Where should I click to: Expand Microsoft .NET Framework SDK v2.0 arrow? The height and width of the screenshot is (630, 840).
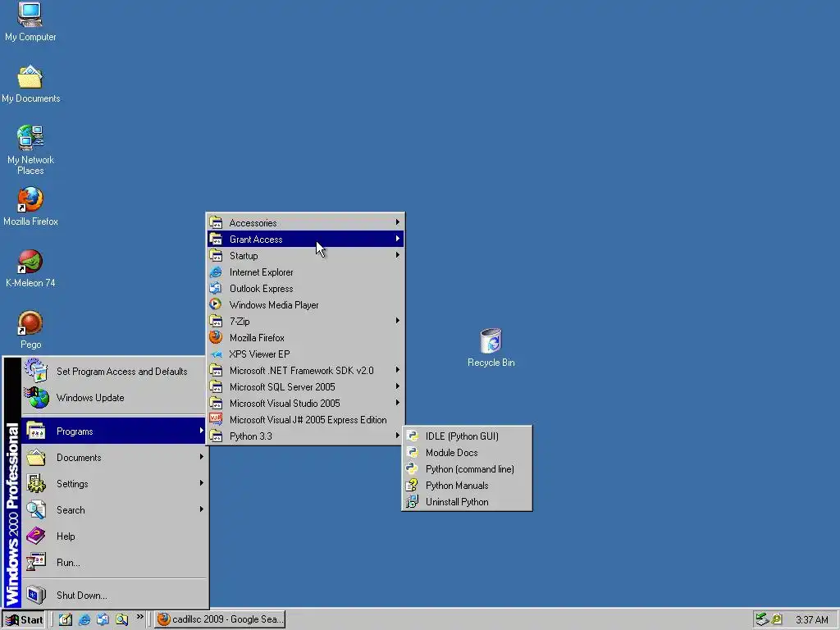click(x=398, y=370)
